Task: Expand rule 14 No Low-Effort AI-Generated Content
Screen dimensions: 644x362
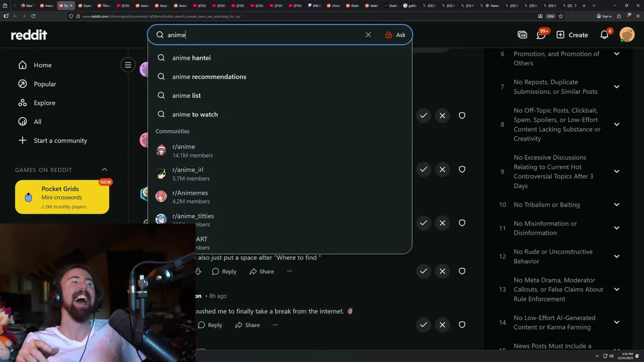Action: 617,322
